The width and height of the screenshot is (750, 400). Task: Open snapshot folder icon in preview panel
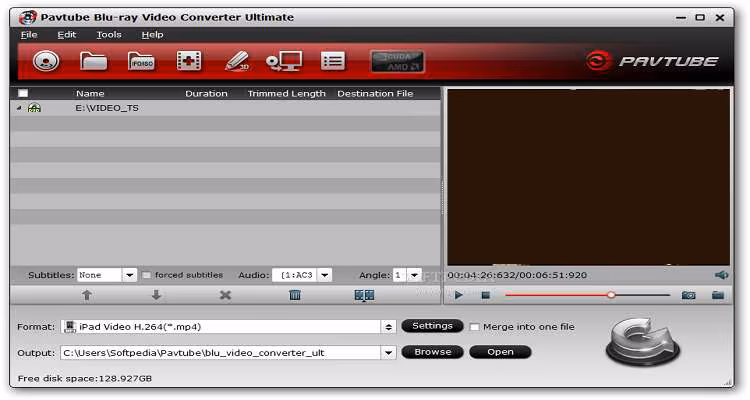[x=718, y=295]
